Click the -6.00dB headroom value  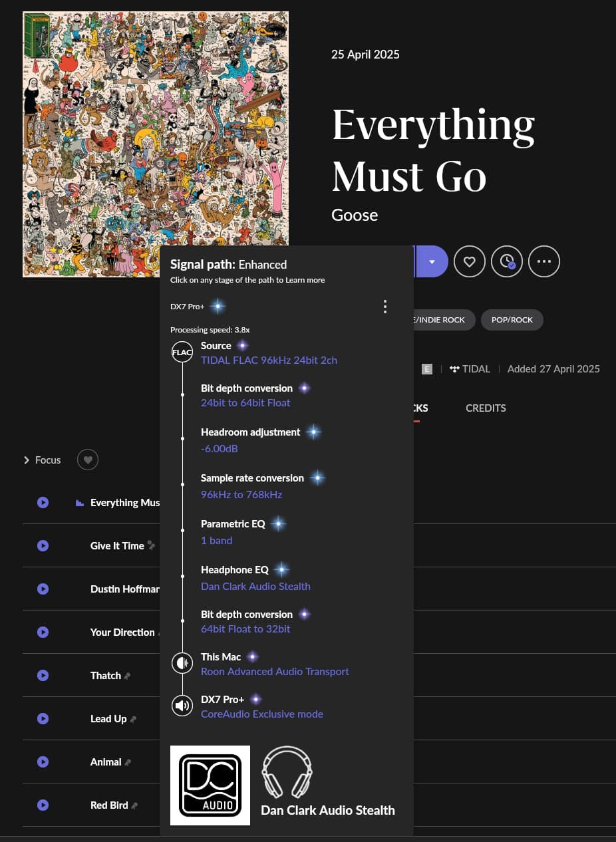(x=220, y=449)
